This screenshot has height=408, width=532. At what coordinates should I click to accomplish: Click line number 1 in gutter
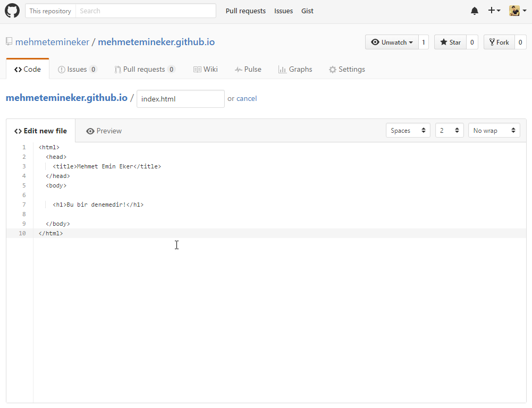pyautogui.click(x=24, y=147)
